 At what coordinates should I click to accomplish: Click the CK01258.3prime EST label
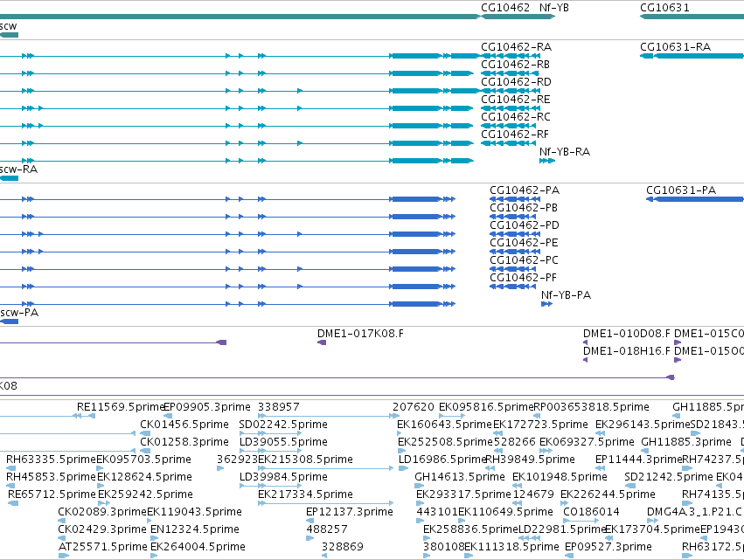tap(184, 442)
